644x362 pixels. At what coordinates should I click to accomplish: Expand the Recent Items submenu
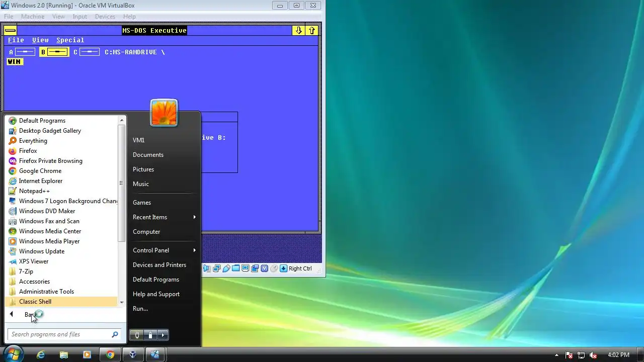click(164, 217)
